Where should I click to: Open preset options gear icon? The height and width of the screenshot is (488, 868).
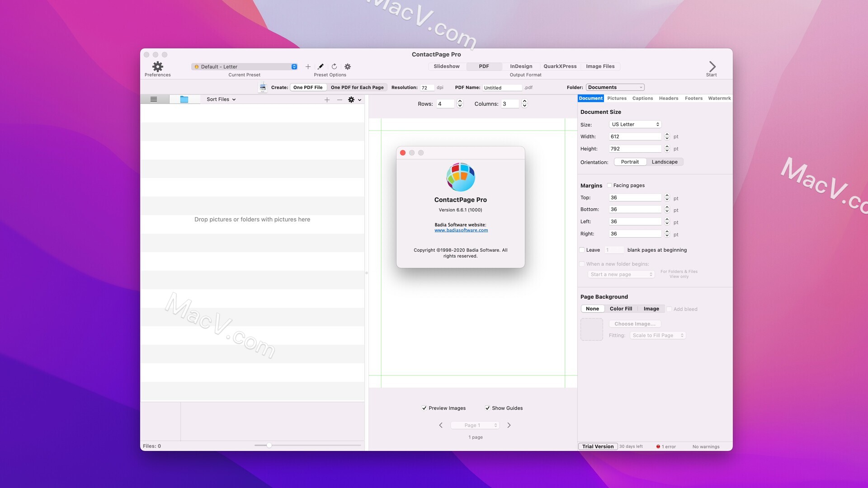348,66
